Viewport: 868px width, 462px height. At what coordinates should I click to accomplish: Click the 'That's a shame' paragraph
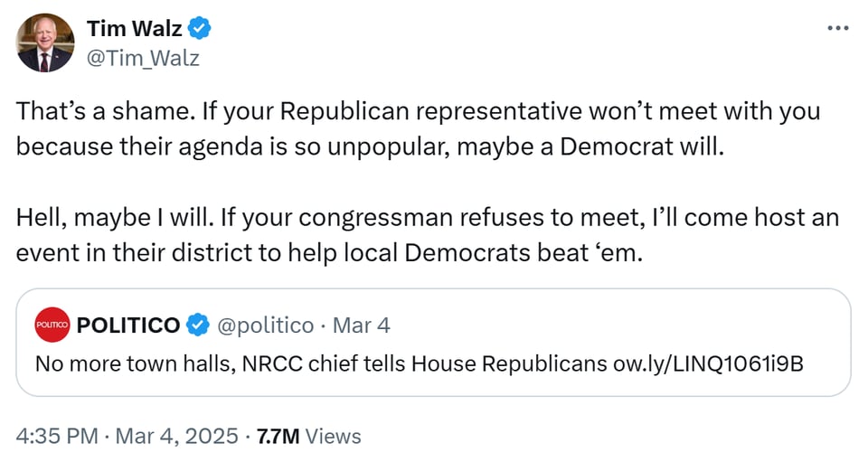tap(418, 128)
